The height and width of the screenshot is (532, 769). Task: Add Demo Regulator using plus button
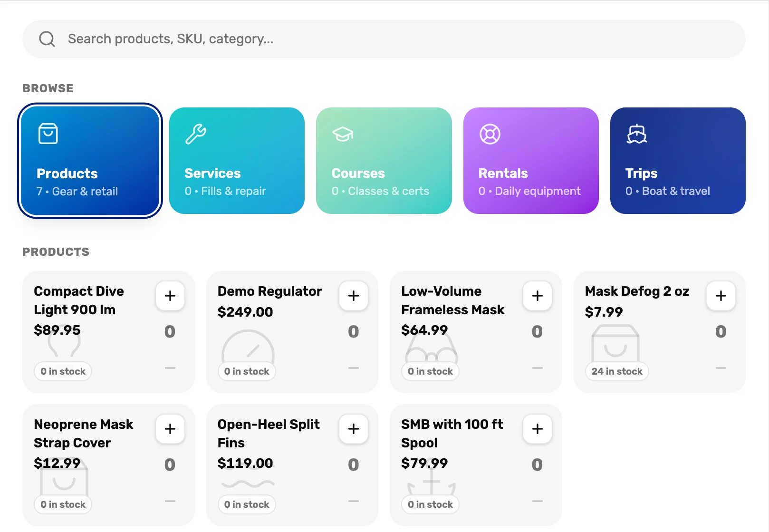tap(354, 296)
